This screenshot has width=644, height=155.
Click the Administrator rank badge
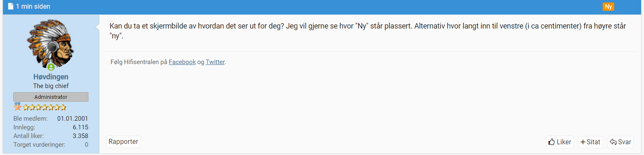click(x=51, y=97)
